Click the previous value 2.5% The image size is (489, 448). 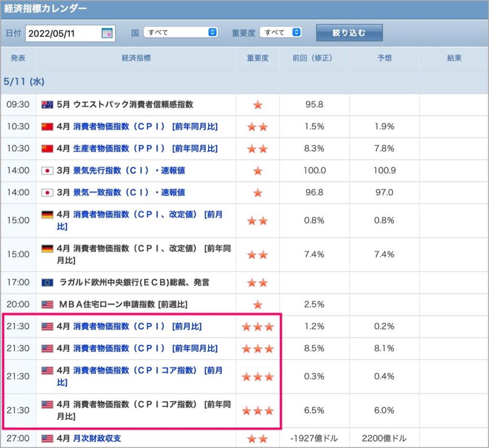pyautogui.click(x=314, y=304)
